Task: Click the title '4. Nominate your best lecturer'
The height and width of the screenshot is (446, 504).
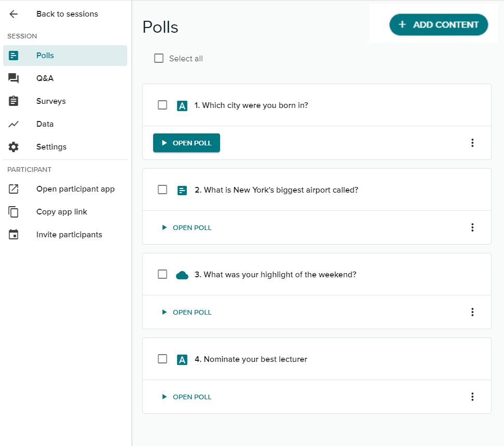Action: pos(251,359)
